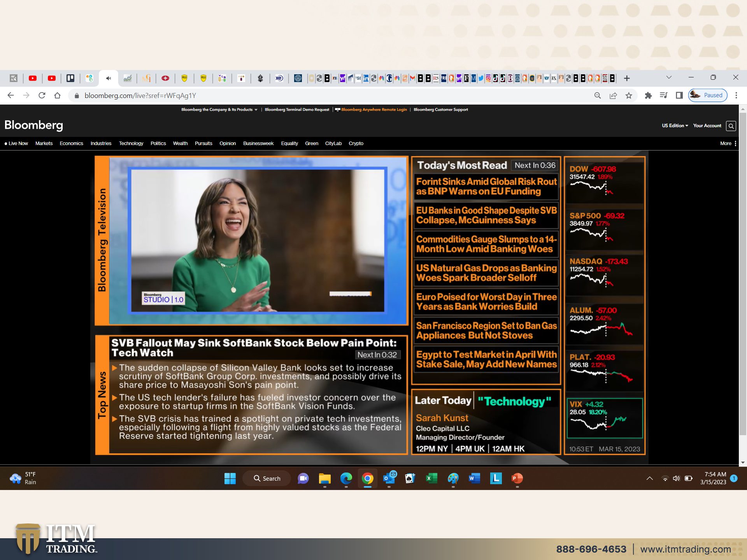
Task: Show hidden system tray icons
Action: (x=650, y=478)
